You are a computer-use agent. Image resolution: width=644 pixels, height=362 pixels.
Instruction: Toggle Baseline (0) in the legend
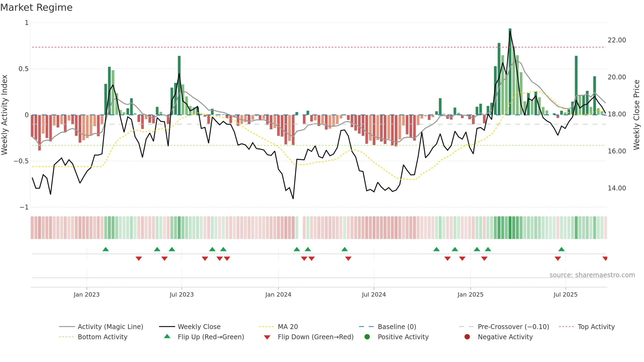[387, 327]
